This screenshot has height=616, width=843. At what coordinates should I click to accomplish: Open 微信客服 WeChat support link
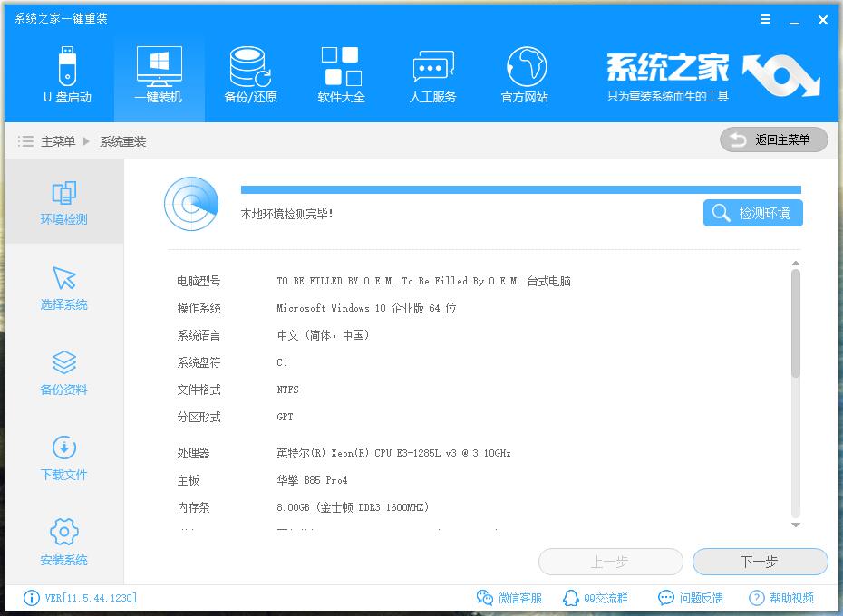[x=509, y=598]
